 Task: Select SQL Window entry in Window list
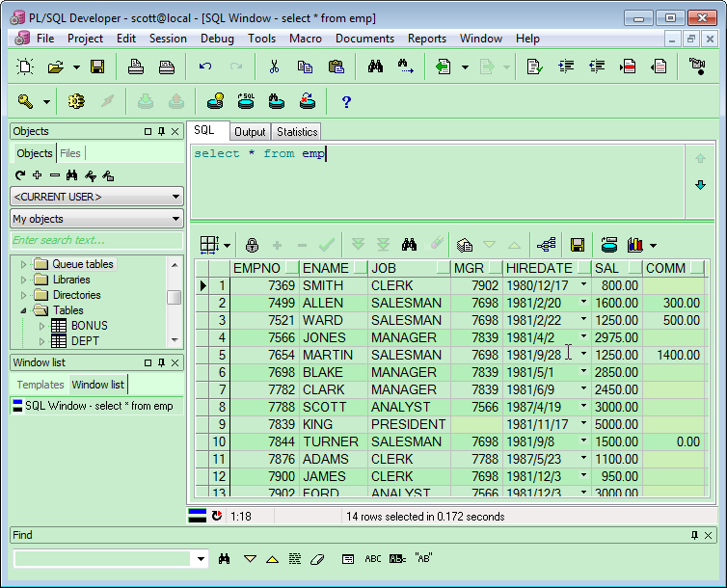tap(98, 406)
